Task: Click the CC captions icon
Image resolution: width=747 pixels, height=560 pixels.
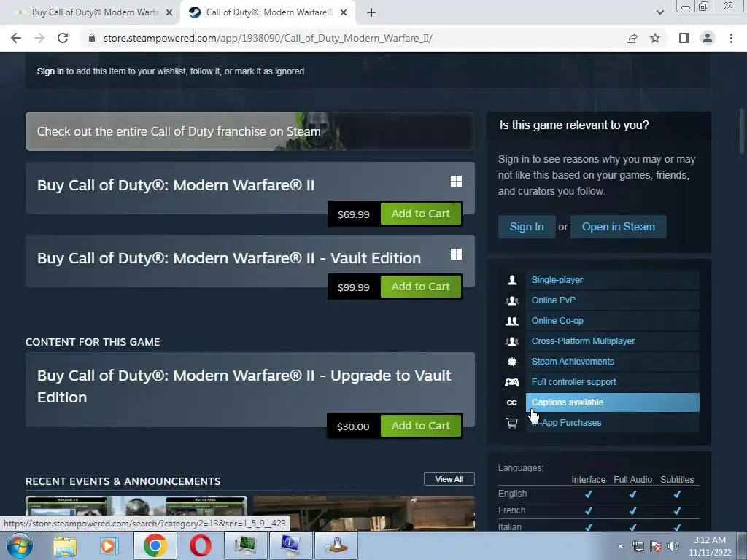Action: coord(511,402)
